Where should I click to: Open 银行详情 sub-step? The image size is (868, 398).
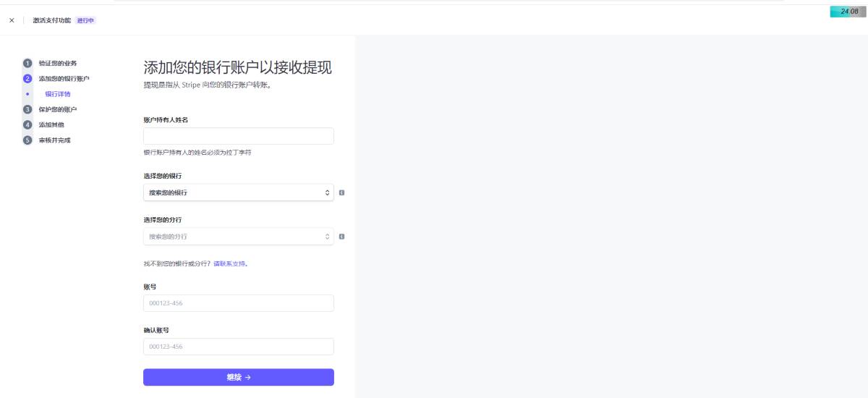click(58, 94)
